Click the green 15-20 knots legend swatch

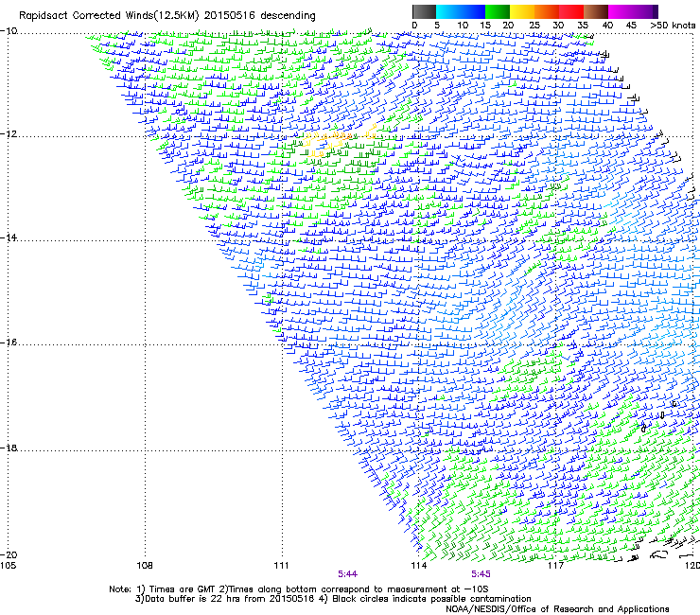[498, 11]
